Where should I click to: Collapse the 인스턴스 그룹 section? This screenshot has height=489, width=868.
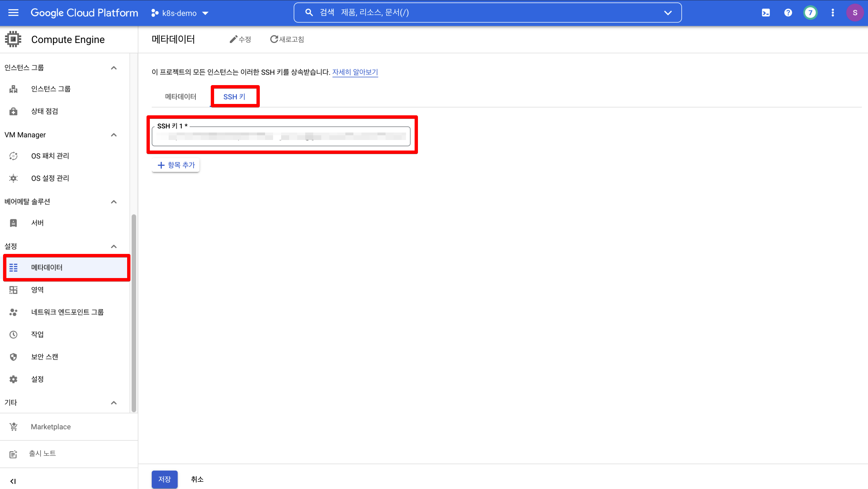click(x=114, y=68)
